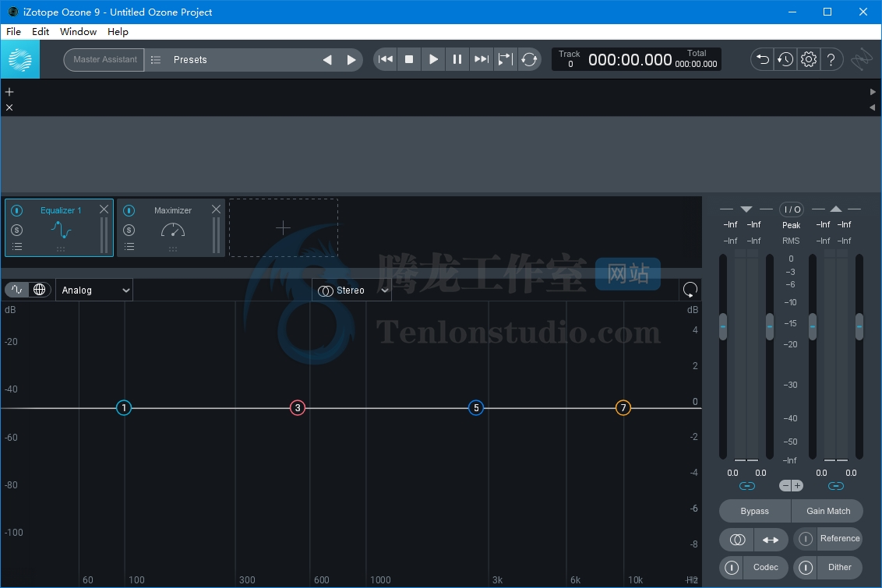
Task: Stop playback
Action: pos(409,59)
